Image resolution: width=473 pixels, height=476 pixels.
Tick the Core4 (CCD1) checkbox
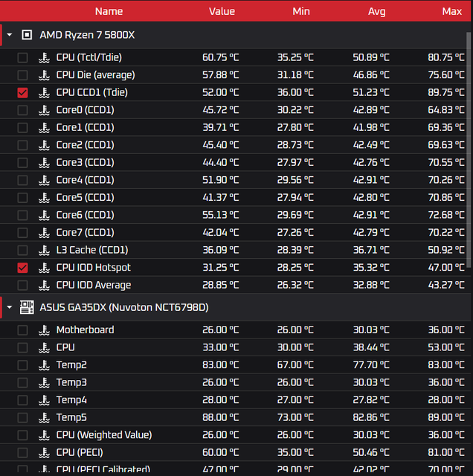22,180
